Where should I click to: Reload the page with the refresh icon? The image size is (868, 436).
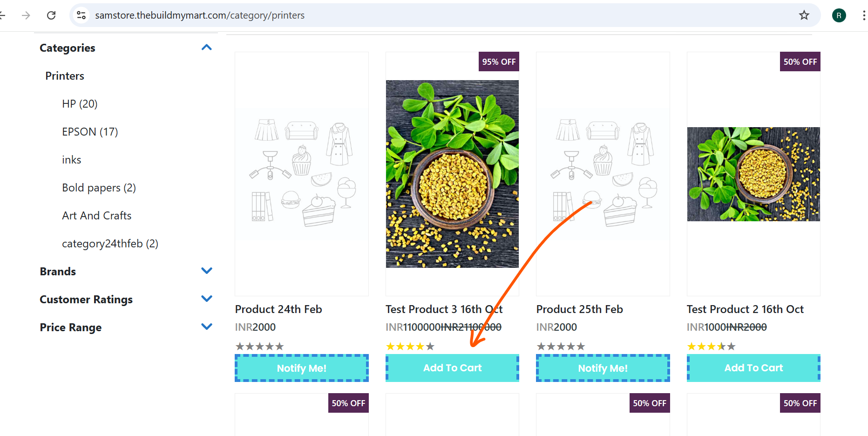click(51, 15)
